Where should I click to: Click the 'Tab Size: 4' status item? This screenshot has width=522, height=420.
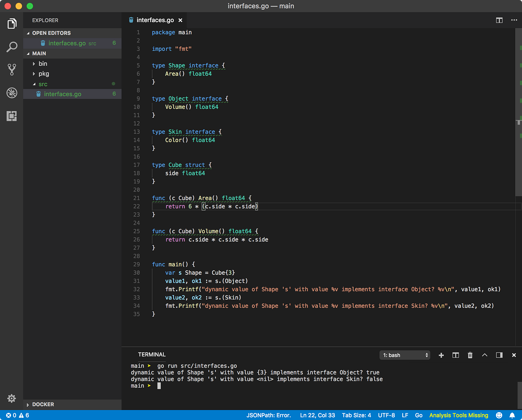tap(356, 415)
